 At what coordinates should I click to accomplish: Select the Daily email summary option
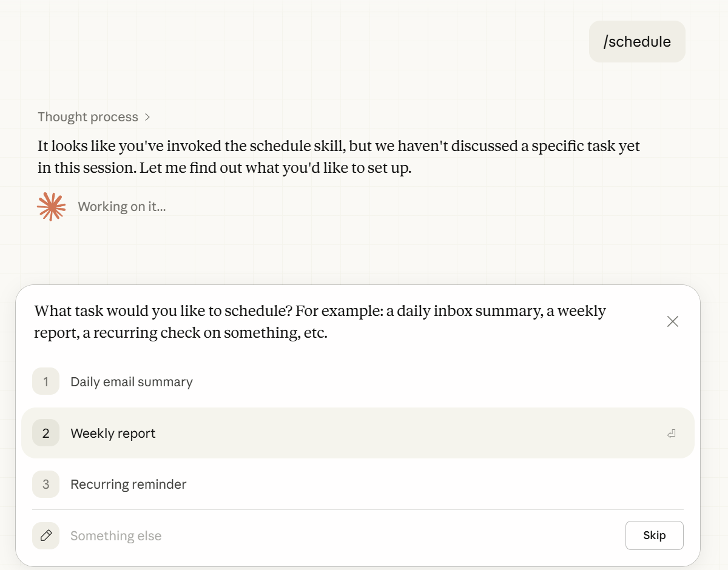(131, 381)
